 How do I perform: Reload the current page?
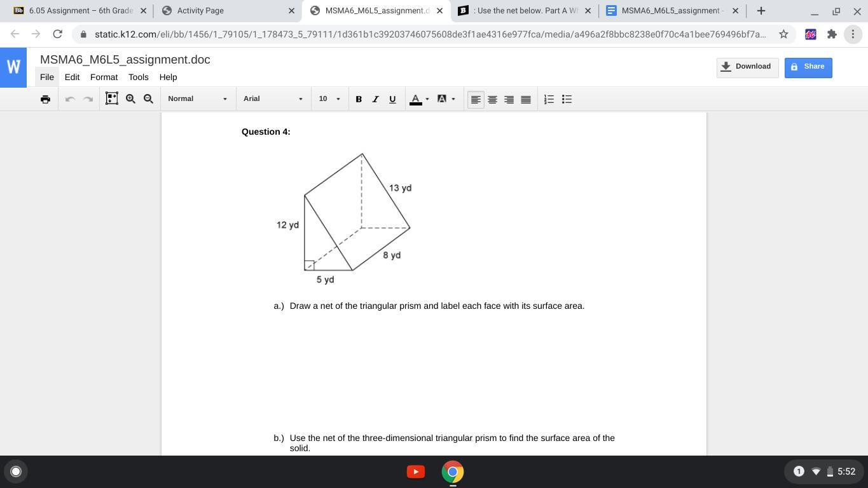pyautogui.click(x=57, y=34)
